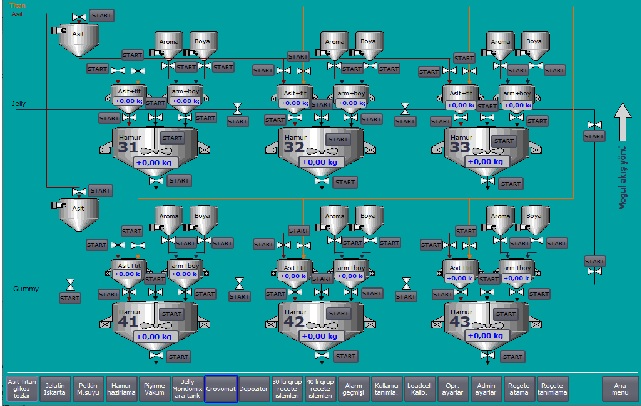Image resolution: width=641 pixels, height=406 pixels.
Task: Click the Hamur 31 weight value field
Action: [x=152, y=160]
